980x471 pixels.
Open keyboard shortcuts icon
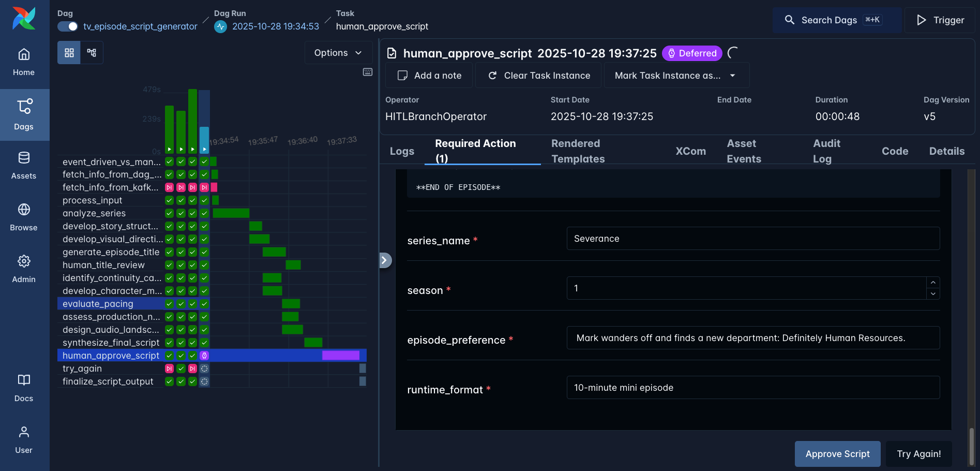[368, 72]
